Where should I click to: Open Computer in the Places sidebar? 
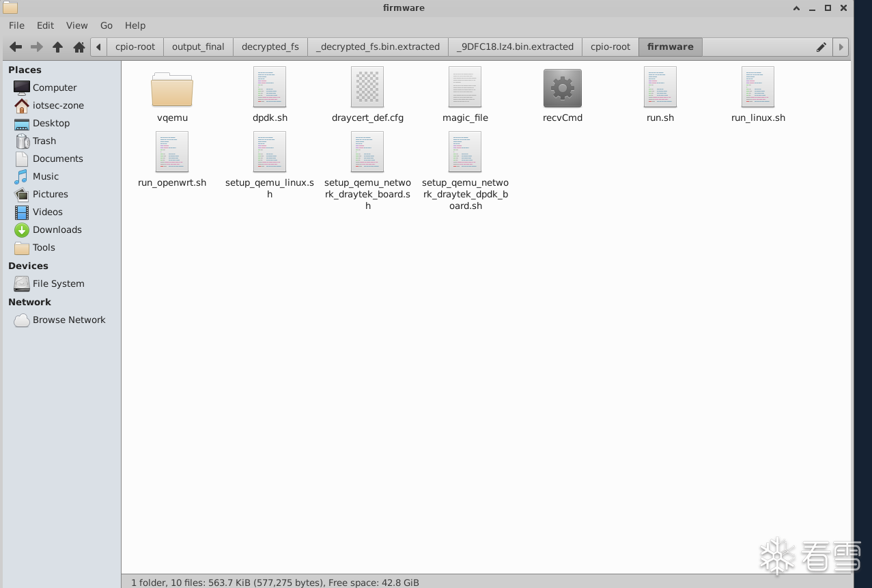click(61, 87)
